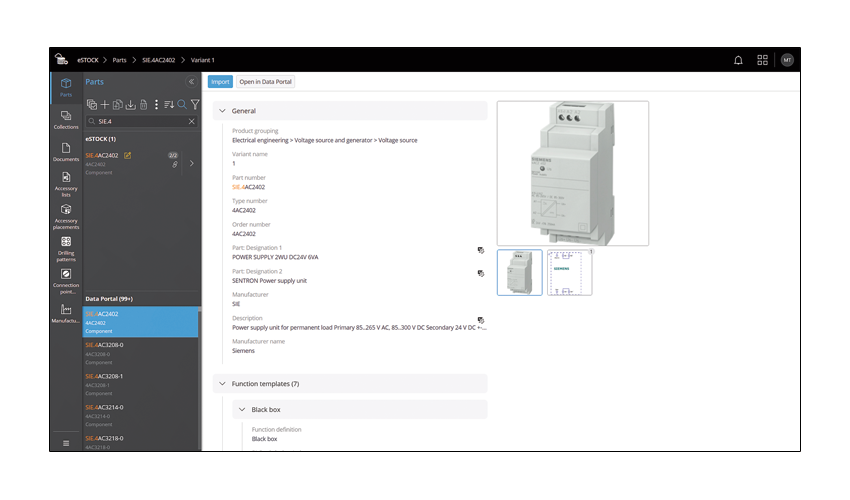Click into the SIE.4 search field
Image resolution: width=850 pixels, height=500 pixels.
pos(141,121)
